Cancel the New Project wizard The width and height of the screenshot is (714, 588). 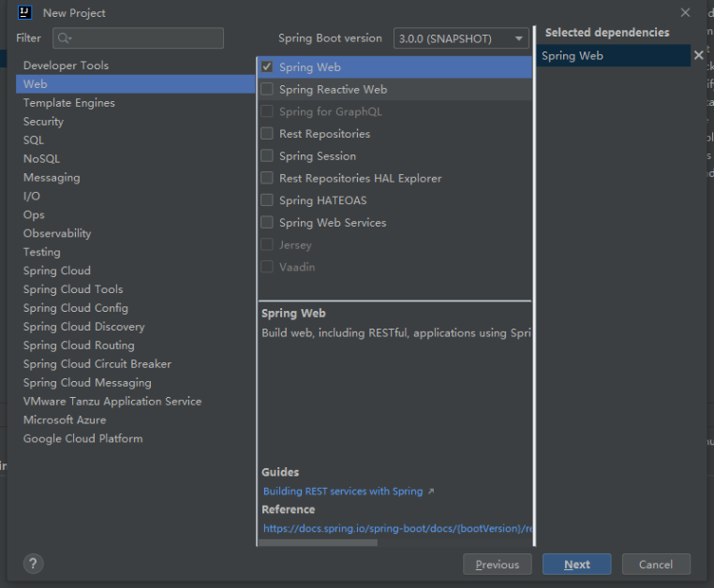point(656,565)
